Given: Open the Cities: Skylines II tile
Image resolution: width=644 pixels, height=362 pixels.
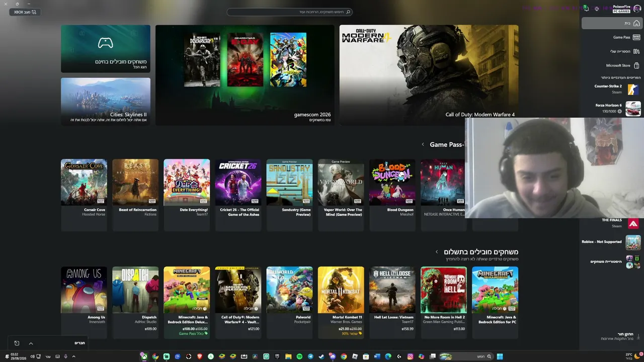Looking at the screenshot, I should coord(106,101).
